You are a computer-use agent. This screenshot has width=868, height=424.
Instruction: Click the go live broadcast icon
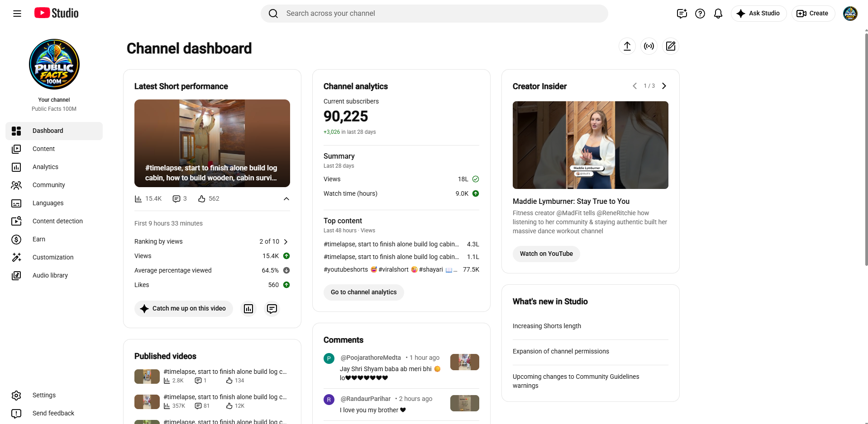pyautogui.click(x=649, y=46)
